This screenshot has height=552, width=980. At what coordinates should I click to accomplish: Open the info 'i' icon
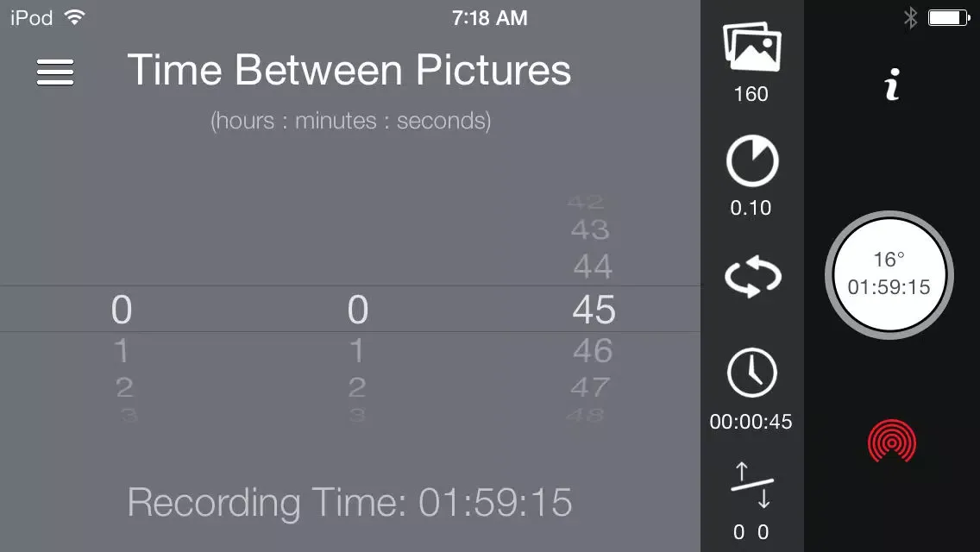893,85
